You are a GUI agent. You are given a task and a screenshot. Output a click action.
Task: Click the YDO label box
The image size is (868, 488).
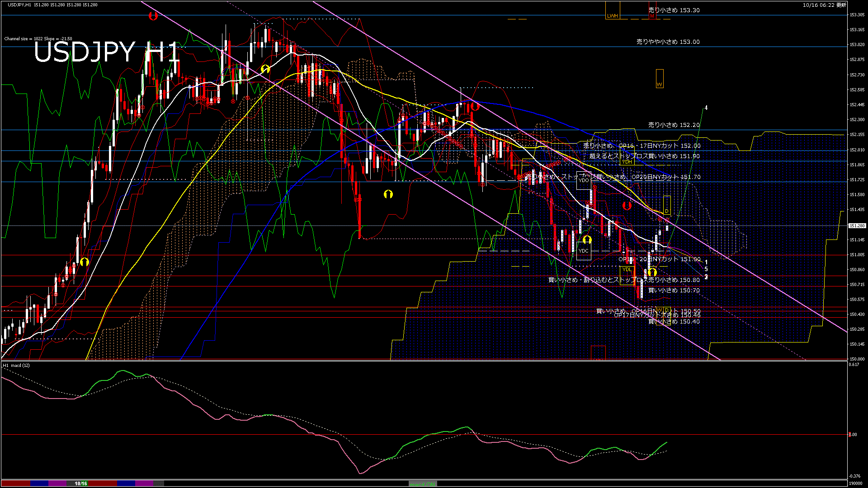pyautogui.click(x=584, y=180)
